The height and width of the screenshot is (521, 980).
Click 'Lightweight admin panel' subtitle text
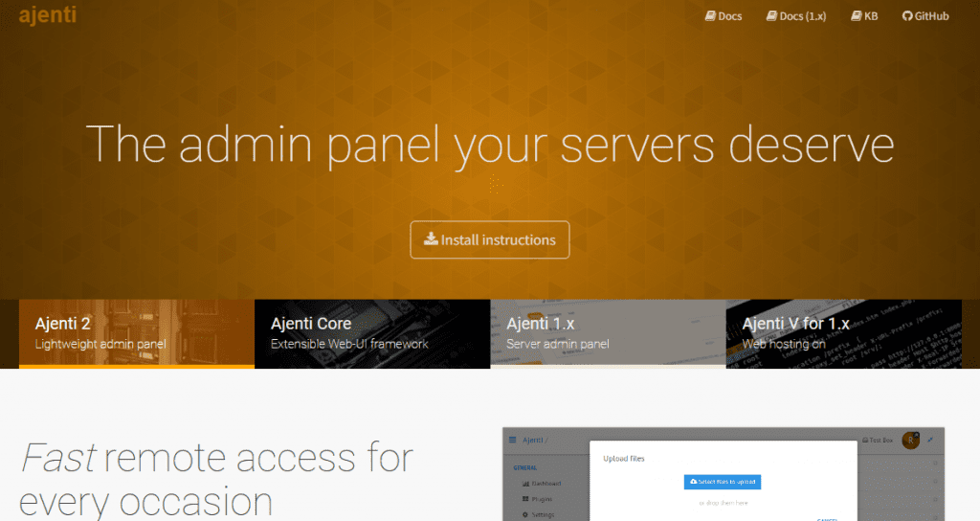[x=100, y=344]
